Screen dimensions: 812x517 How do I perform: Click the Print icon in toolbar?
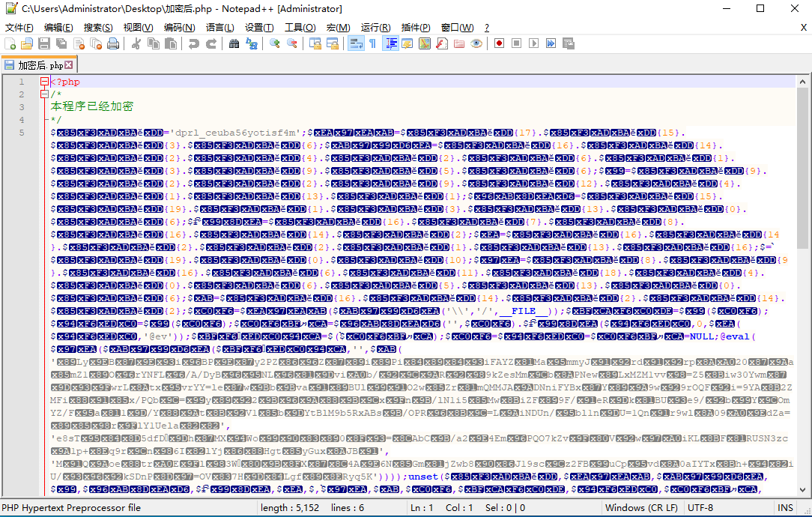[x=113, y=43]
